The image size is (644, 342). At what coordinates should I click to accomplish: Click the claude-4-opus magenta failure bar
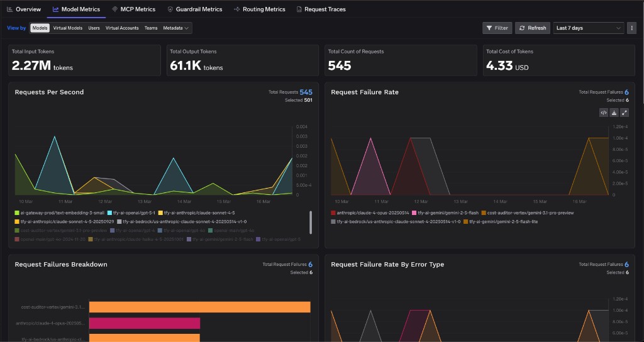coord(145,323)
